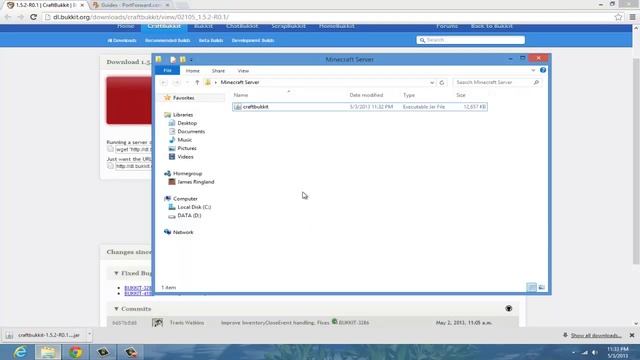
Task: Switch Explorer to large icons view
Action: [x=542, y=287]
